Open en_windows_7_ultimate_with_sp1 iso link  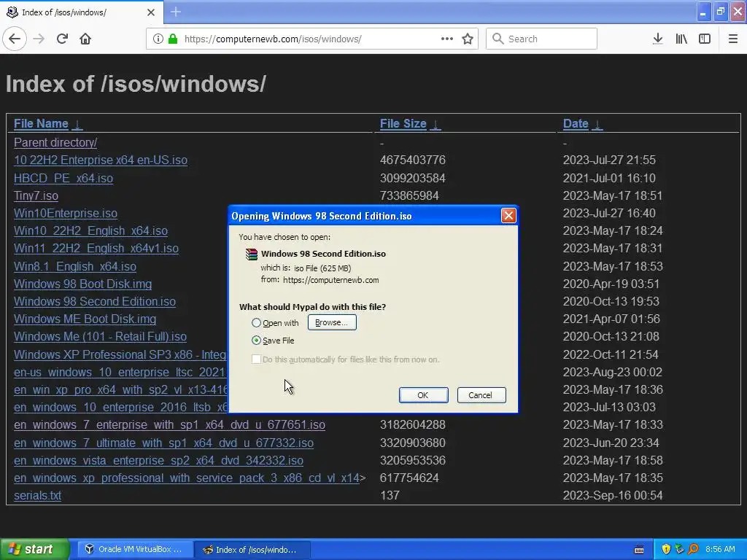[x=163, y=443]
